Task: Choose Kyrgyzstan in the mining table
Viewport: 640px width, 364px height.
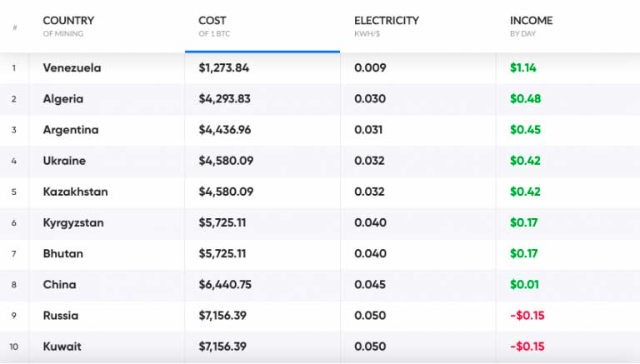Action: [x=75, y=222]
